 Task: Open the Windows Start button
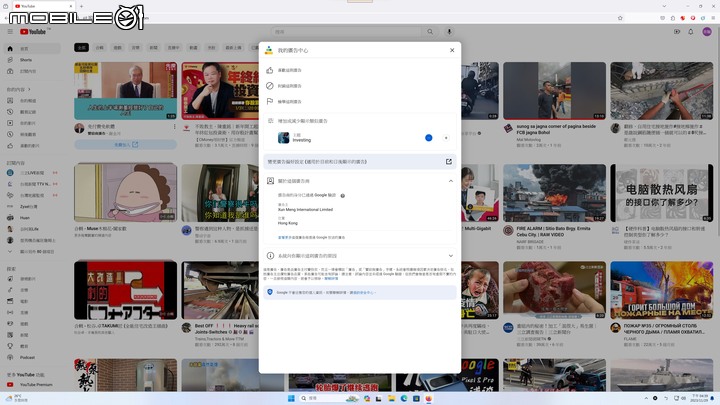291,398
